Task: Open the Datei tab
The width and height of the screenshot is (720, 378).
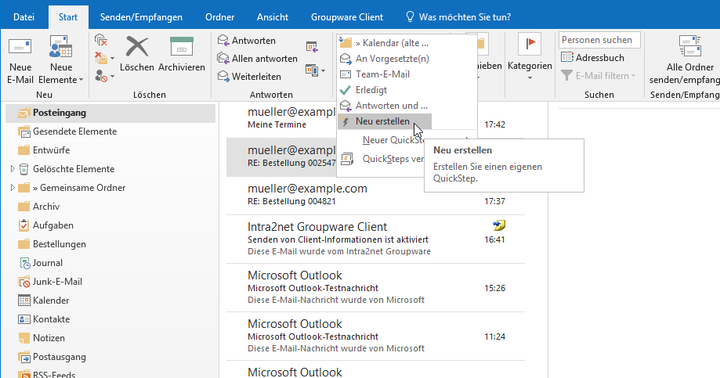Action: (24, 17)
